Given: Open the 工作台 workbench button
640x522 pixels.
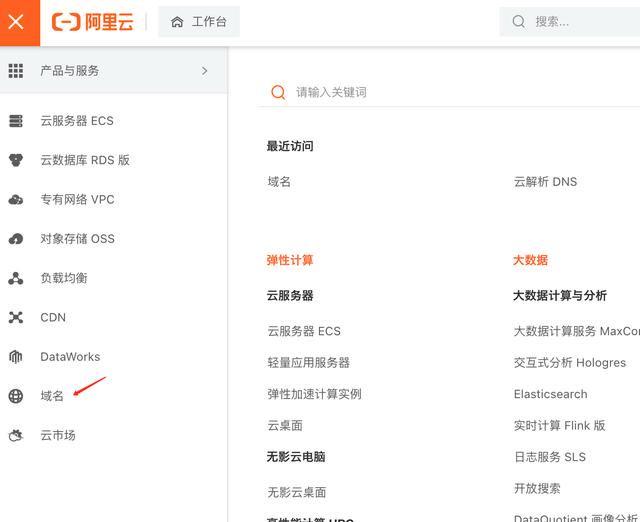Looking at the screenshot, I should [x=199, y=22].
